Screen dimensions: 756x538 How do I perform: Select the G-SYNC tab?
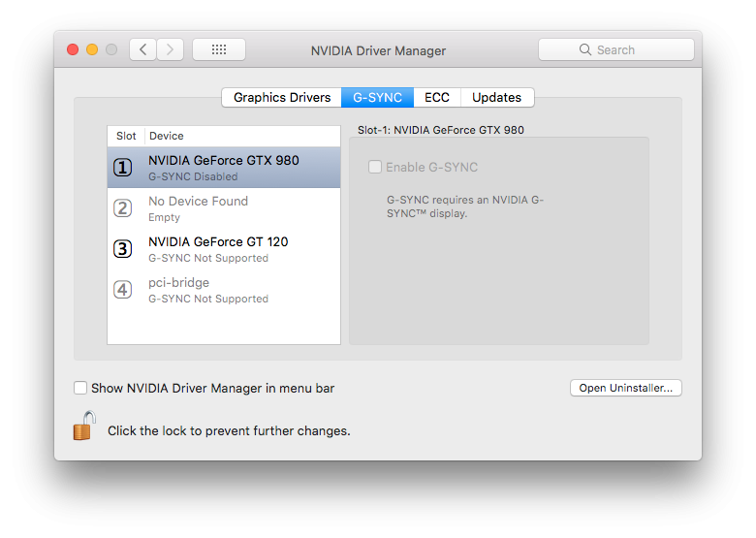coord(377,97)
